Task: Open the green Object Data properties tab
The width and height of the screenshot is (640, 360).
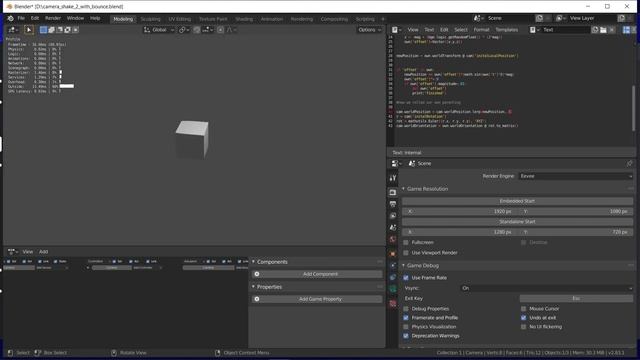Action: pos(393,289)
